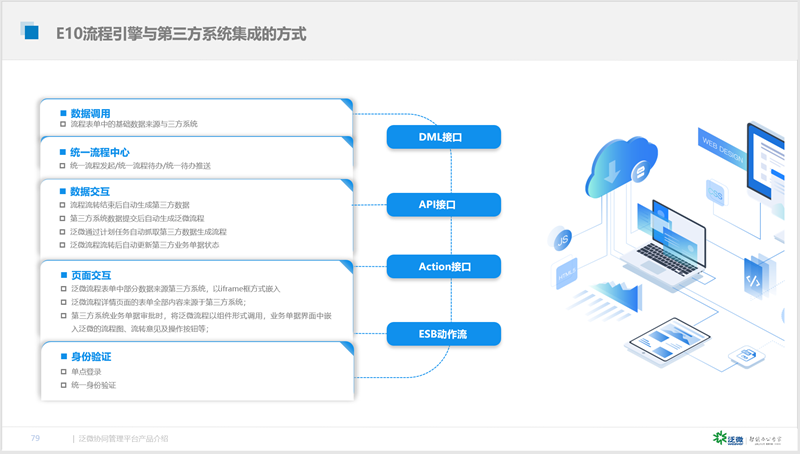Click the tall monitor screen in the illustration
This screenshot has height=454, width=800.
click(765, 163)
